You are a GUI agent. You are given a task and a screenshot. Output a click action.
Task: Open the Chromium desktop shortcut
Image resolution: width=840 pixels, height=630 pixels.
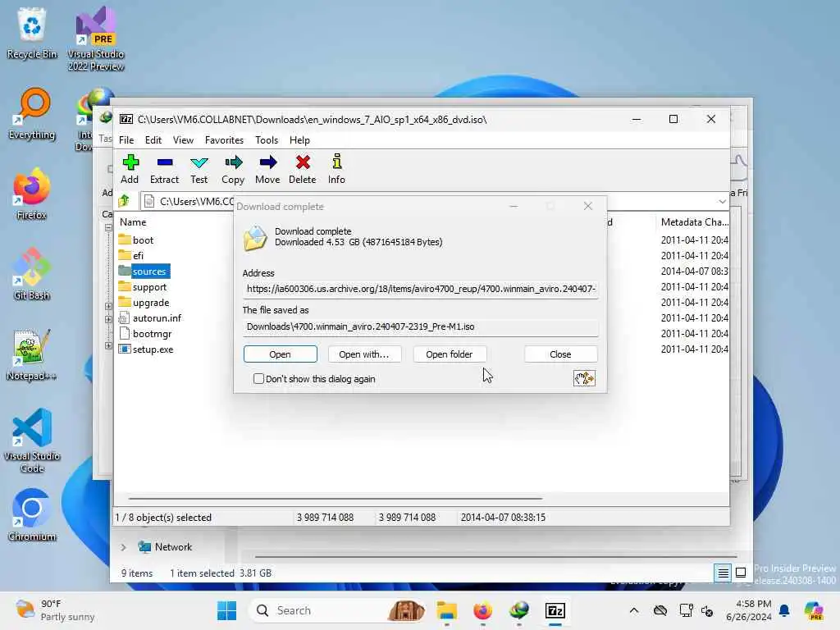point(32,515)
